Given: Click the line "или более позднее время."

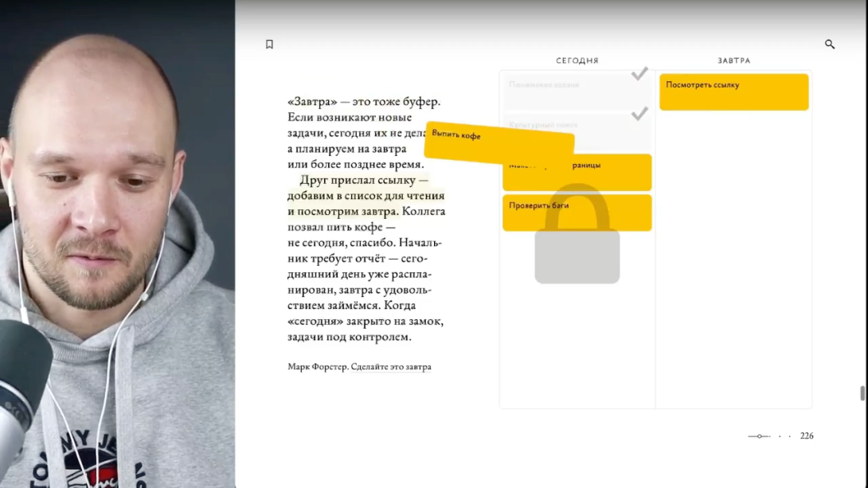Looking at the screenshot, I should (356, 164).
